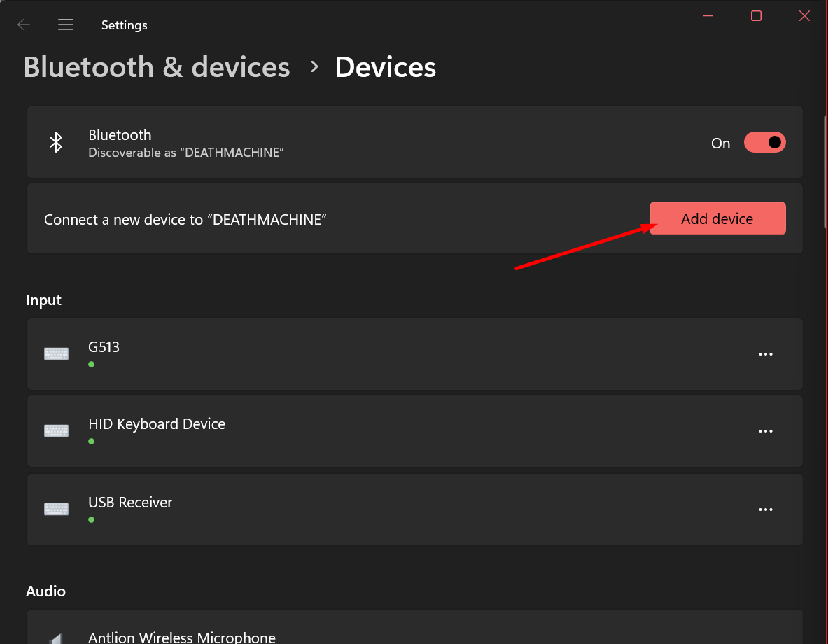This screenshot has height=644, width=828.
Task: Click the G513 keyboard icon
Action: [56, 354]
